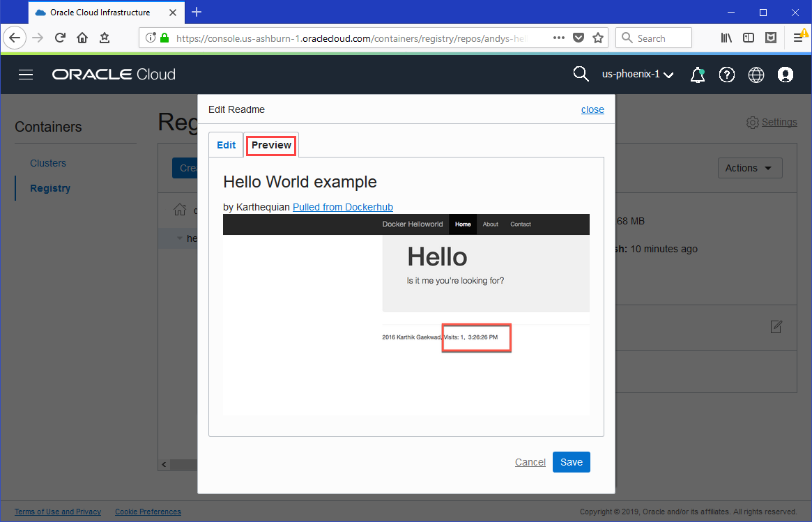Click the horizontal scrollbar left arrow
Image resolution: width=812 pixels, height=522 pixels.
164,464
